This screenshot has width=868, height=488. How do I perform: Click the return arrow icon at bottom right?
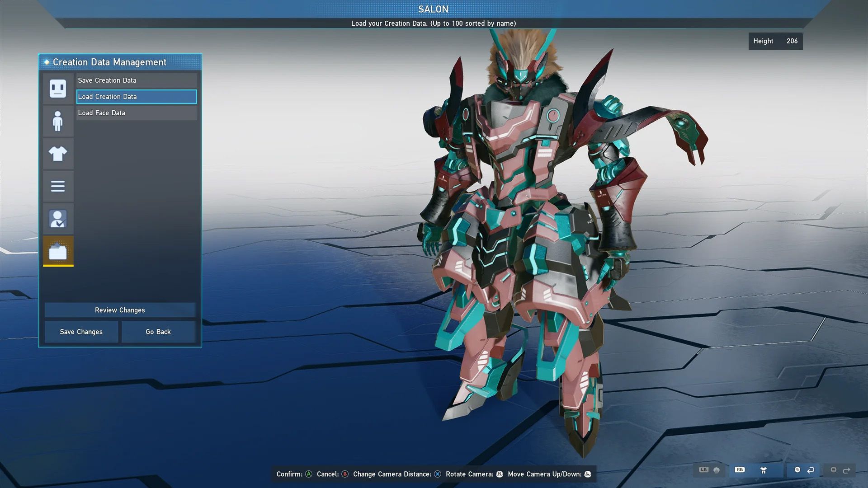[x=811, y=470]
